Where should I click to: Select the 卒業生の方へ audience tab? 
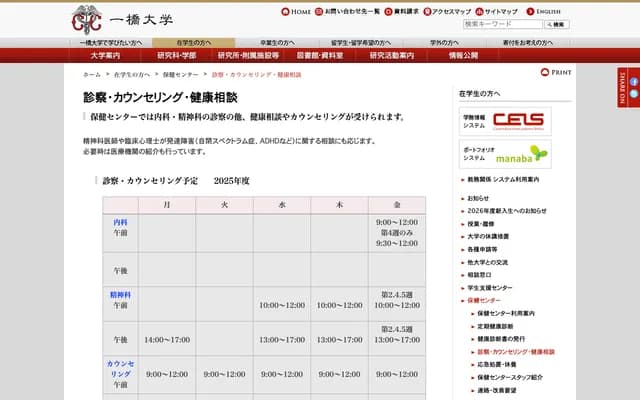(x=277, y=43)
